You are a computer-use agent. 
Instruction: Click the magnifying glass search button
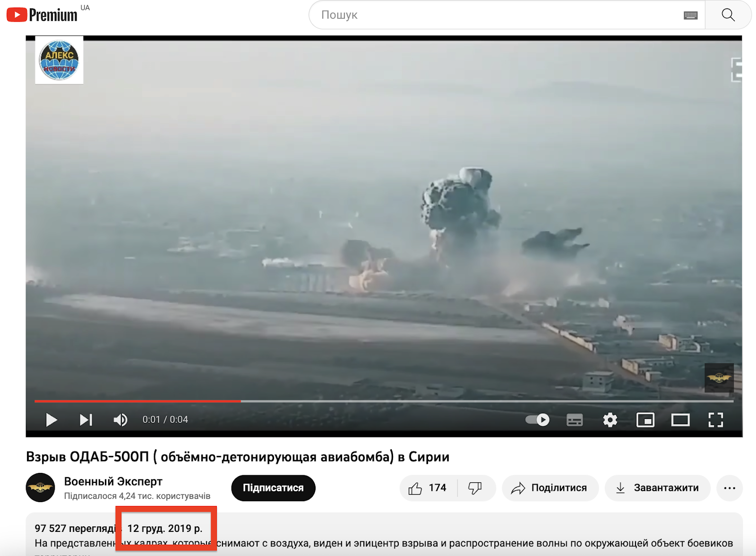click(728, 15)
